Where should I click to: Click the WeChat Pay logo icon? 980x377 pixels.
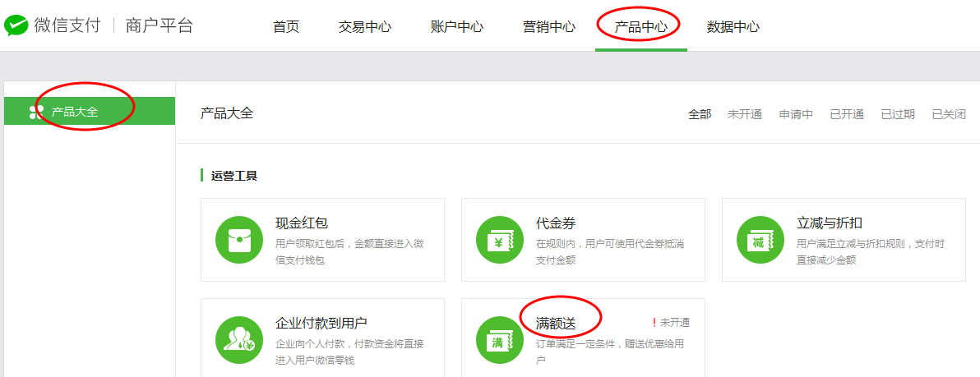[x=16, y=25]
